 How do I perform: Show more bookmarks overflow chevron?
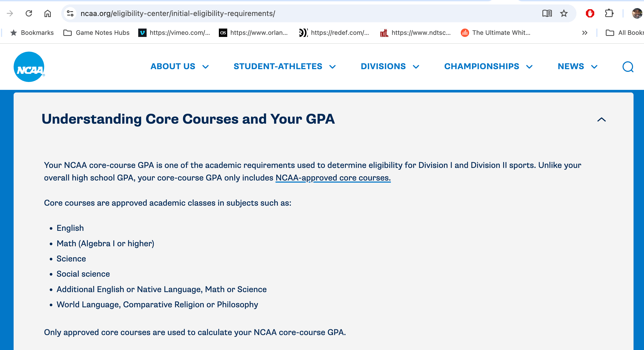585,33
